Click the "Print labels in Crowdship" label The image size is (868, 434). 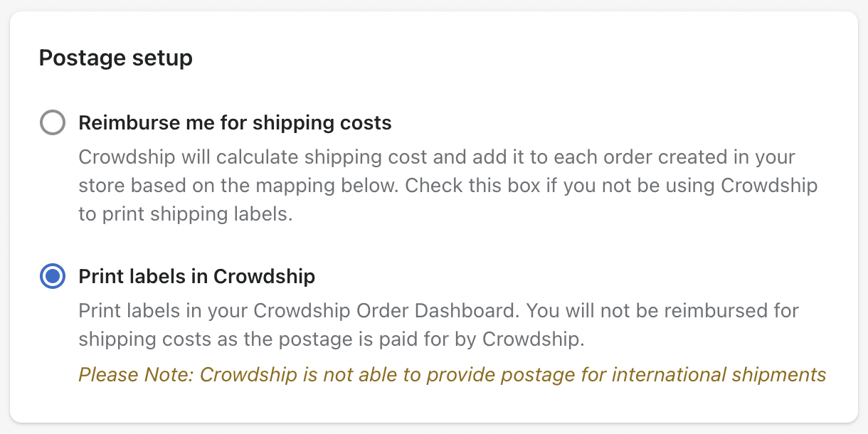[196, 277]
